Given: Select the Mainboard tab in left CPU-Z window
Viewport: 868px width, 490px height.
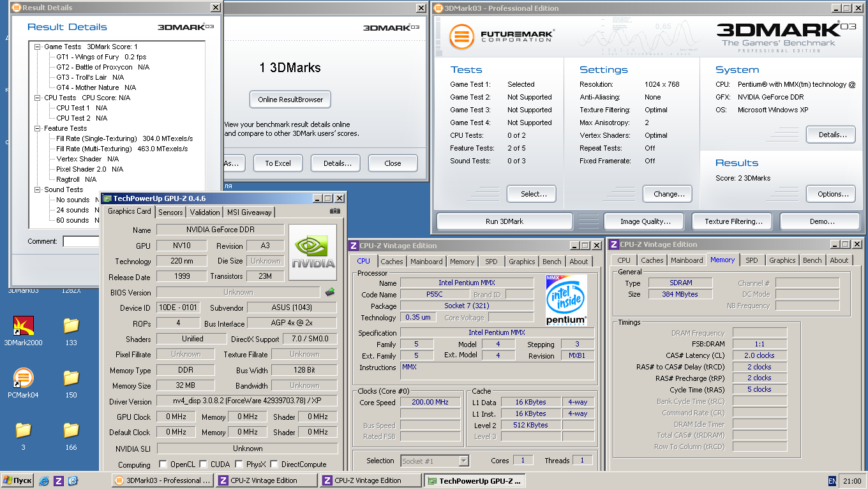Looking at the screenshot, I should 426,262.
